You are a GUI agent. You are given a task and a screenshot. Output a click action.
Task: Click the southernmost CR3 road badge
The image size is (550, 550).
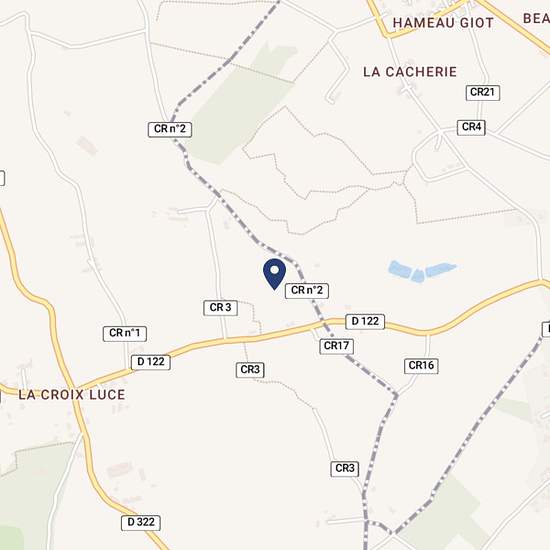pyautogui.click(x=345, y=469)
